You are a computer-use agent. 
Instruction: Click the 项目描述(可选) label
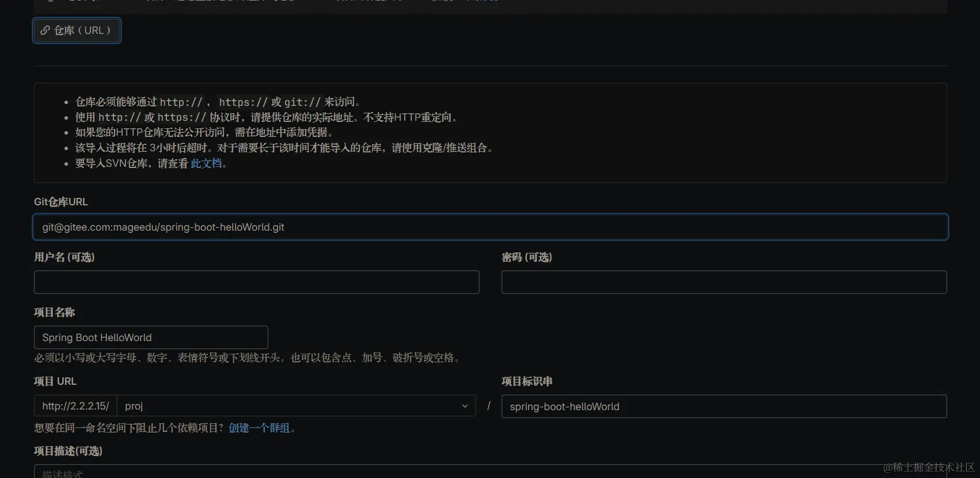[x=68, y=451]
